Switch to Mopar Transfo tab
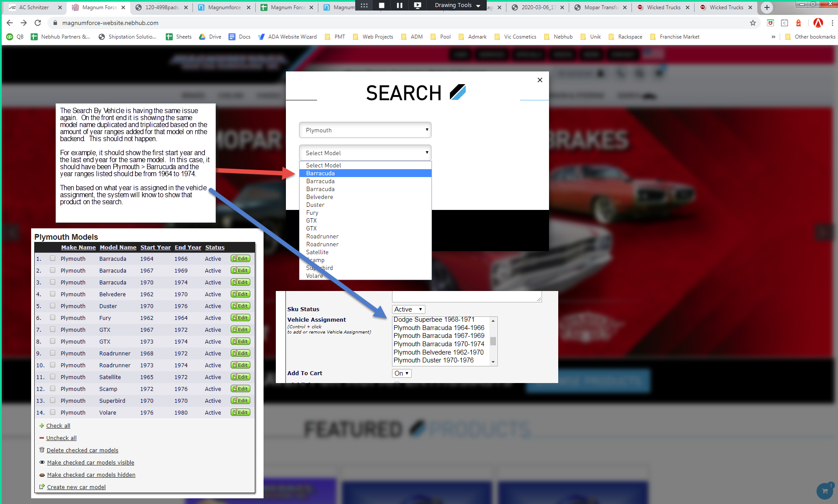This screenshot has height=504, width=838. tap(600, 7)
